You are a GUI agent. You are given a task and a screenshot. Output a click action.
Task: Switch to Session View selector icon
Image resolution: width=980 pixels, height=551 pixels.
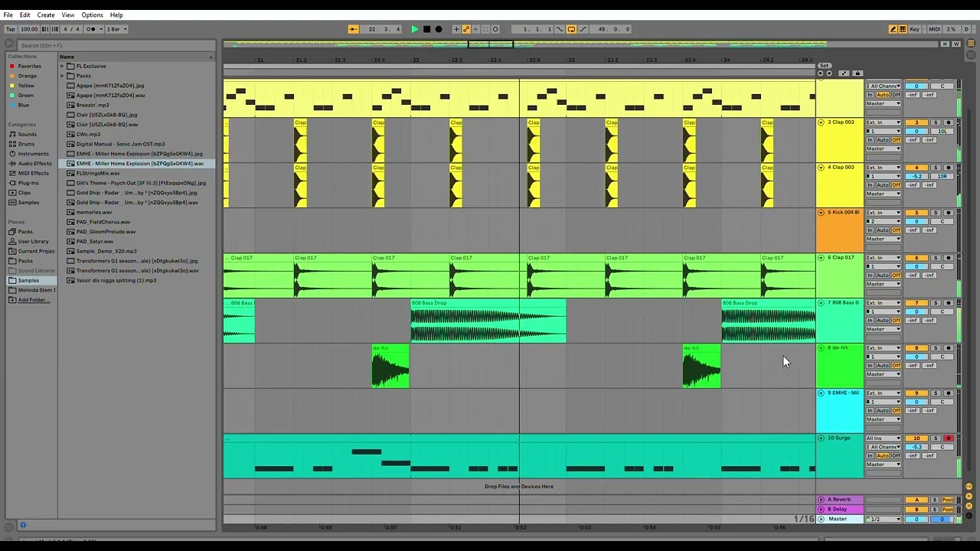point(971,54)
